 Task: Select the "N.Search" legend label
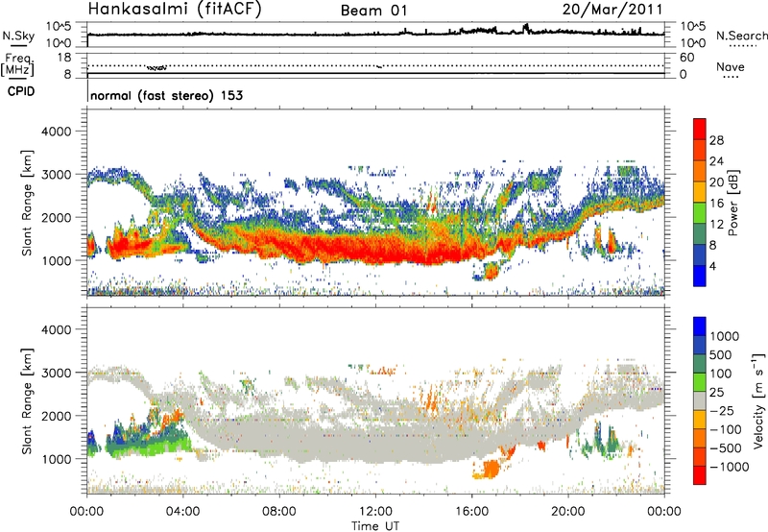pos(741,36)
